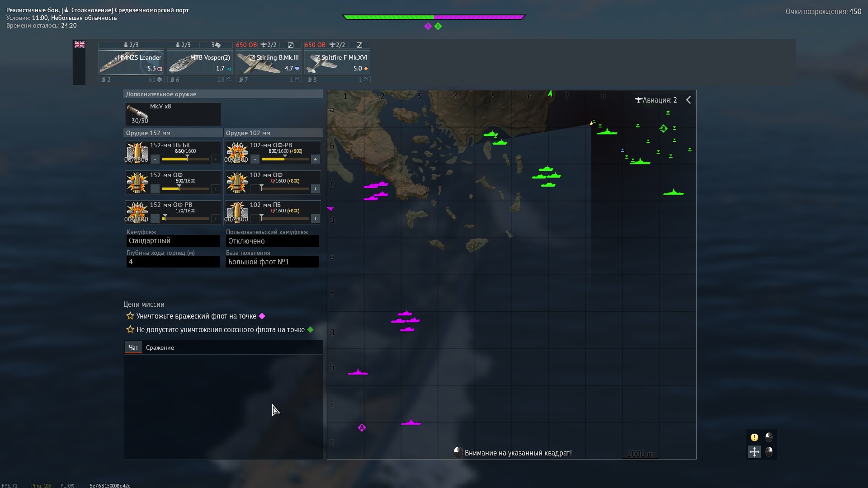Click the pink A capture point marker

click(x=362, y=427)
